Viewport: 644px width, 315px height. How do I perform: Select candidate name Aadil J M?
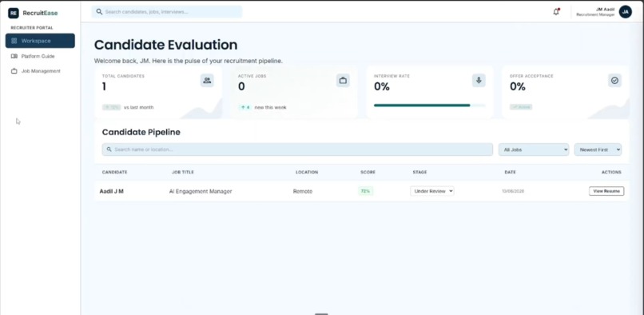point(112,191)
